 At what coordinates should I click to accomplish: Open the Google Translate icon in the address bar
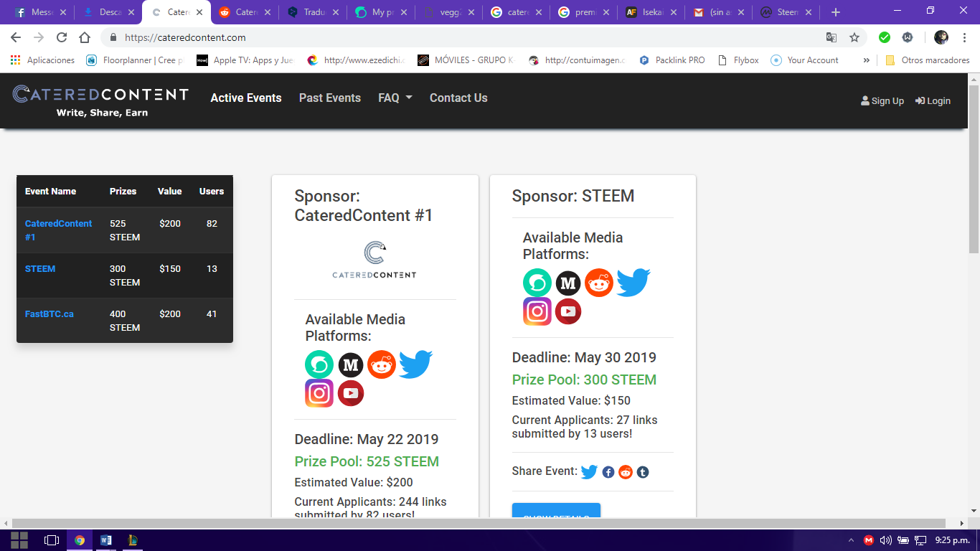pyautogui.click(x=831, y=37)
